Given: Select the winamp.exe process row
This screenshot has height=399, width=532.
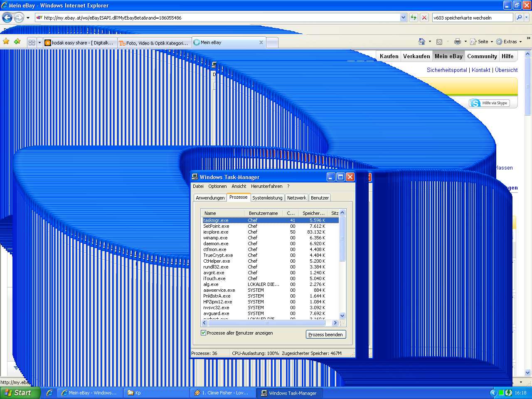Looking at the screenshot, I should 271,238.
